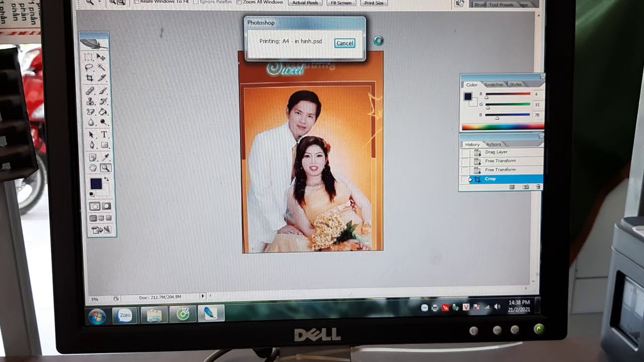This screenshot has width=644, height=362.
Task: Create new snapshot in History palette
Action: 526,187
